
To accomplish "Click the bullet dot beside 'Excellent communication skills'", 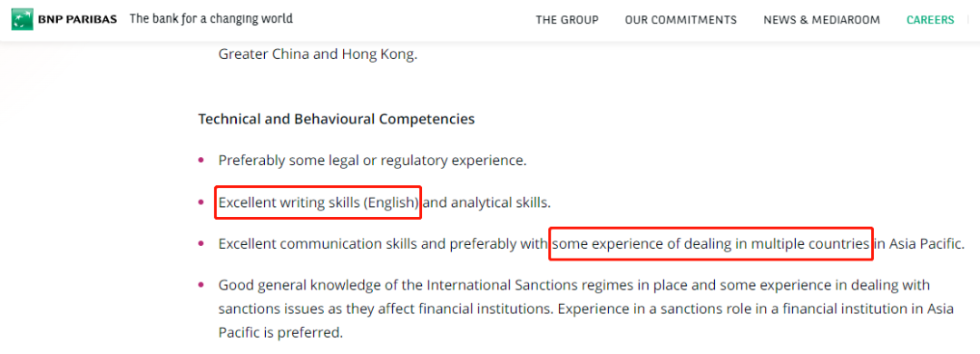I will coord(201,243).
